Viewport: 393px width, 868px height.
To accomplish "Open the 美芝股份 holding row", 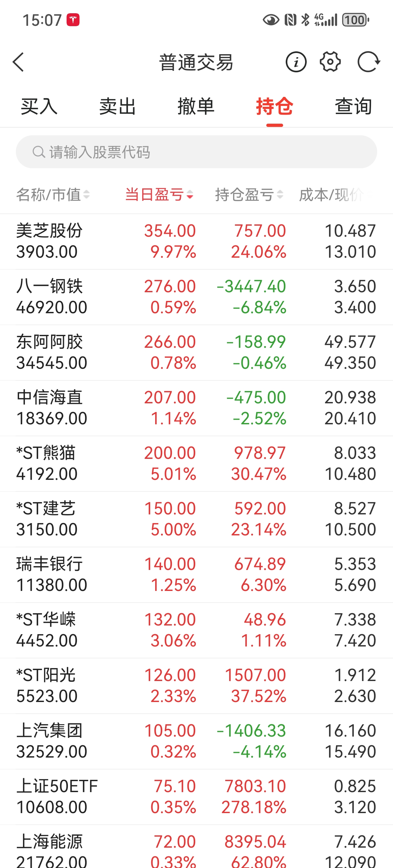I will click(x=196, y=241).
